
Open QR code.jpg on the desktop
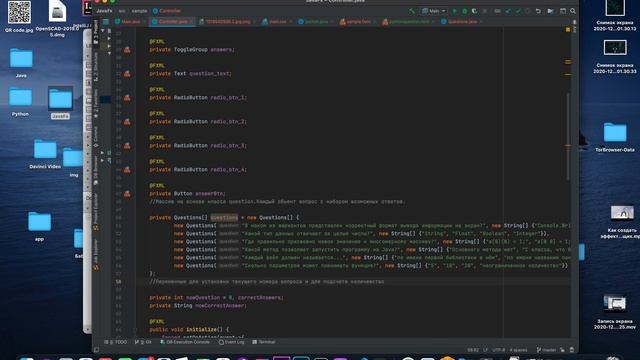[19, 16]
